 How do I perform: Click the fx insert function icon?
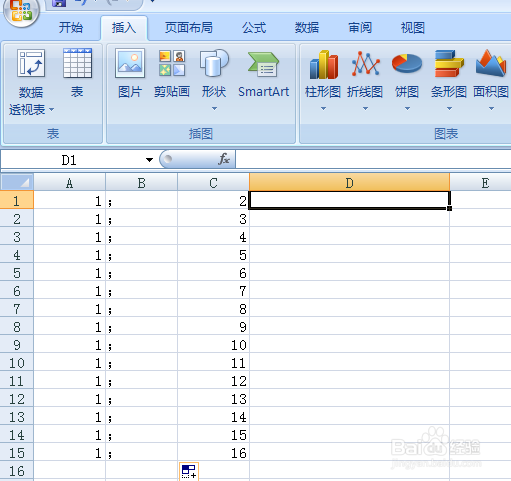pyautogui.click(x=224, y=159)
